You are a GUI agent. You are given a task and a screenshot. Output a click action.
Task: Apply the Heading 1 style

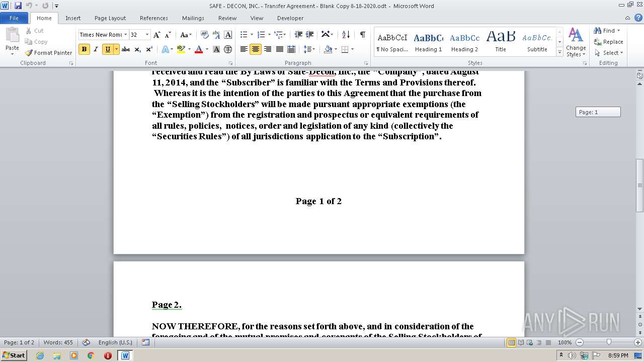coord(428,42)
